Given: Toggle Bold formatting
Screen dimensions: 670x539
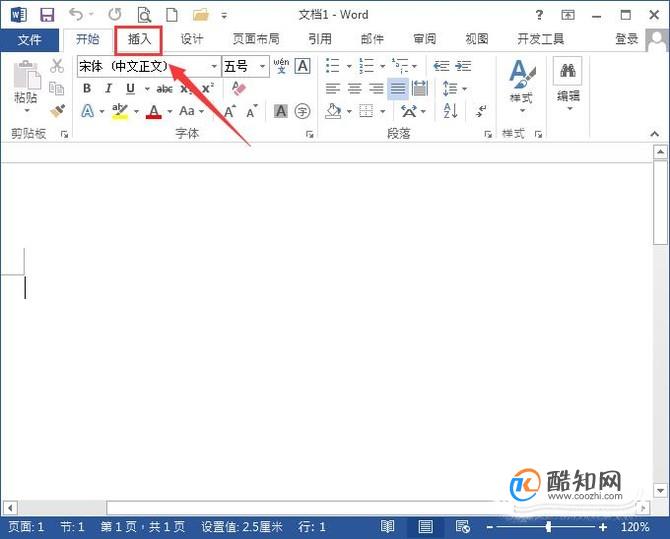Looking at the screenshot, I should (87, 88).
